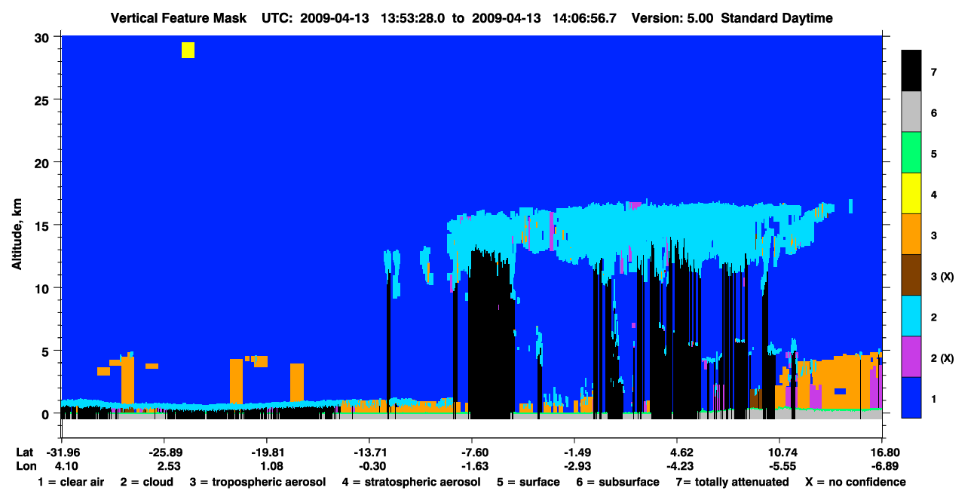Click the longitude value 1.08
Viewport: 980px width, 503px height.
(x=272, y=466)
